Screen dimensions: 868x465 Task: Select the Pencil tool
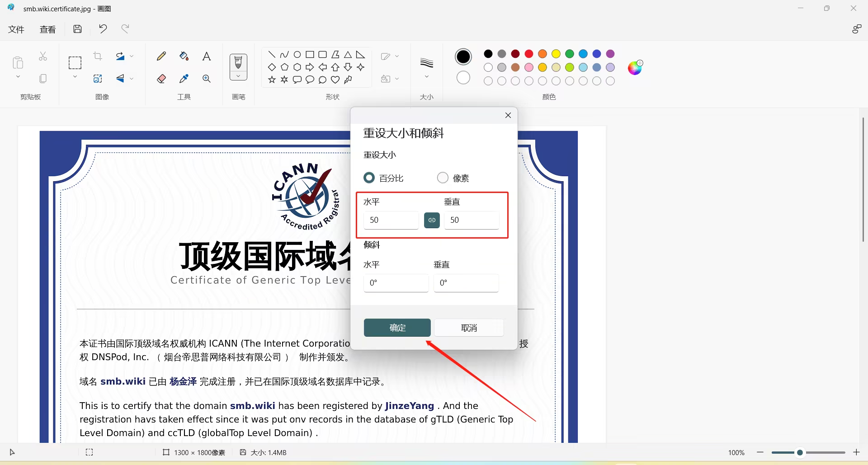[161, 56]
